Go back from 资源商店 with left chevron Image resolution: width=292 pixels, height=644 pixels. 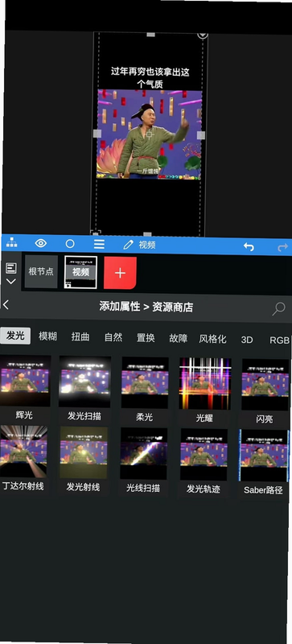(x=6, y=304)
